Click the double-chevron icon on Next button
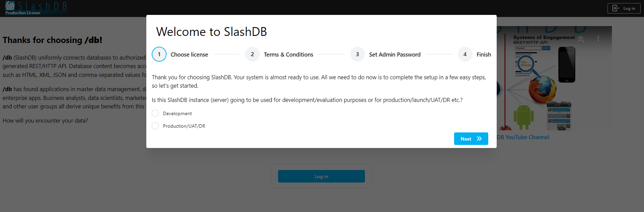 coord(479,139)
